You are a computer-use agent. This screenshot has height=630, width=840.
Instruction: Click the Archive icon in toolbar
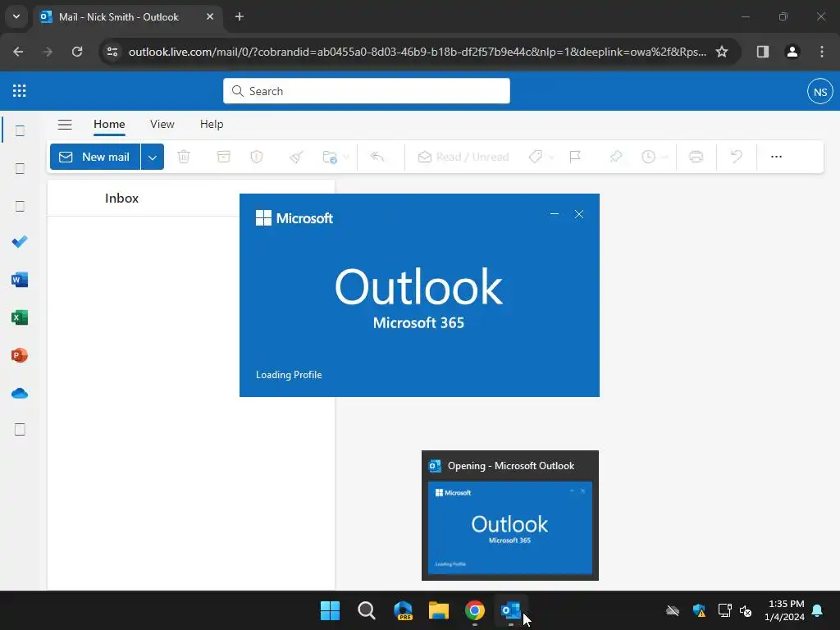click(223, 157)
